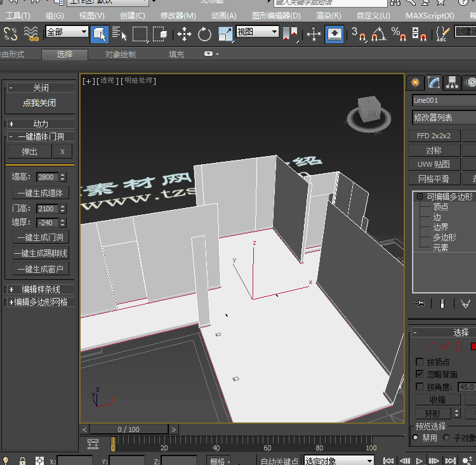Select the Select and Move tool
This screenshot has width=476, height=465.
(x=184, y=34)
